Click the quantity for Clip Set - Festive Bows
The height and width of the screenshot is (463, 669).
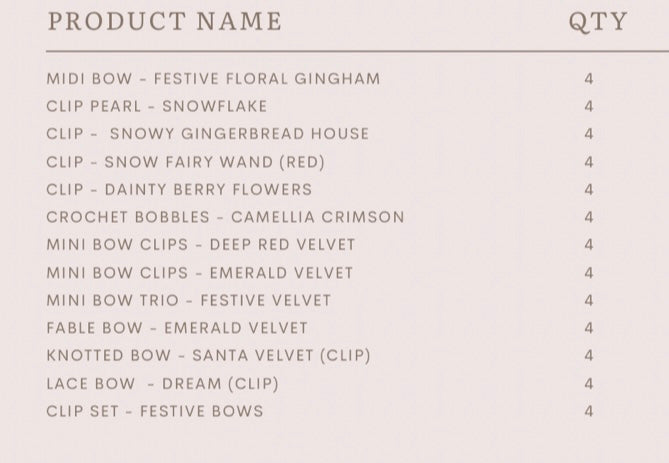pos(589,411)
